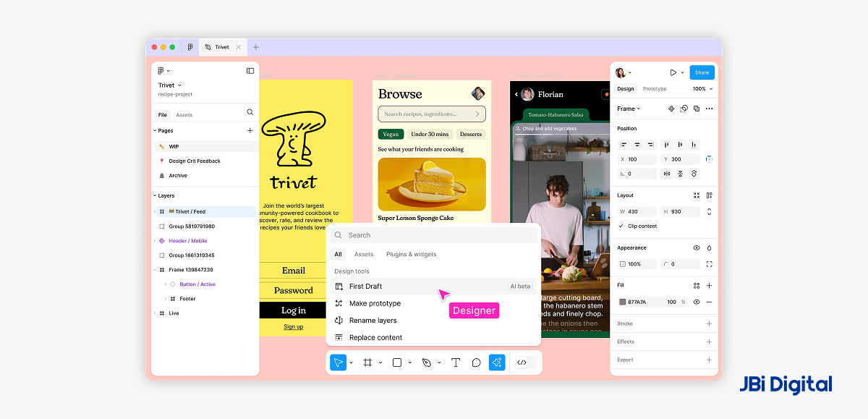
Task: Click the create component icon next to Frame
Action: pos(671,109)
